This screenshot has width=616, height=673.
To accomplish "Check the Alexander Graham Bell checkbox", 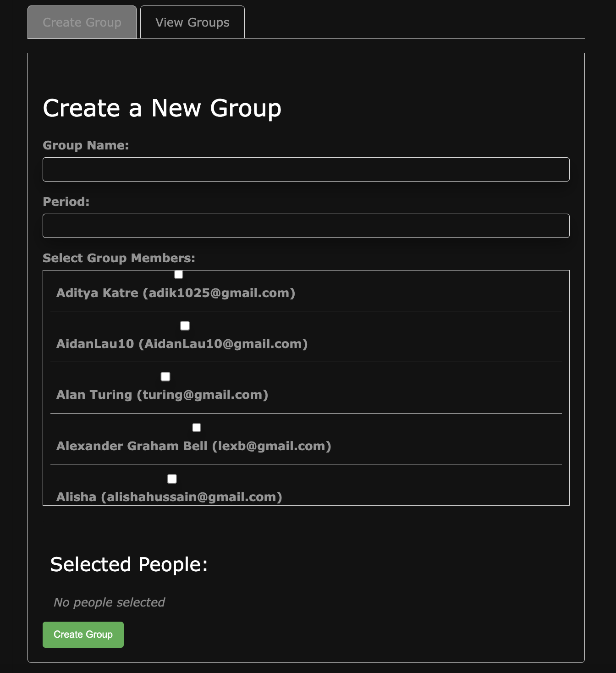I will [x=196, y=427].
